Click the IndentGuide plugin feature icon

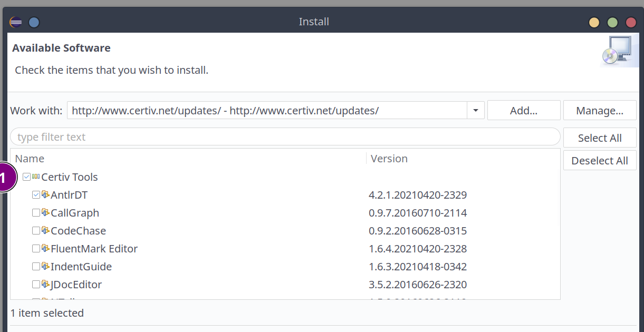(45, 267)
